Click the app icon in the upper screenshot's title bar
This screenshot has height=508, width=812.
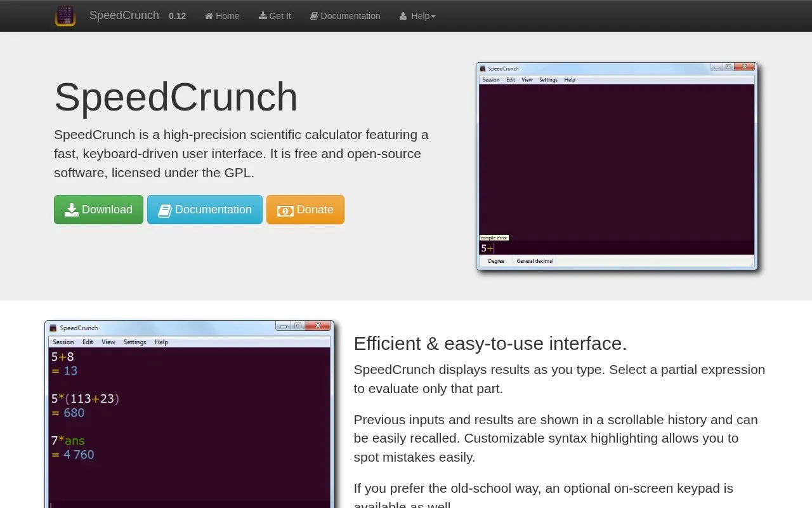[483, 69]
